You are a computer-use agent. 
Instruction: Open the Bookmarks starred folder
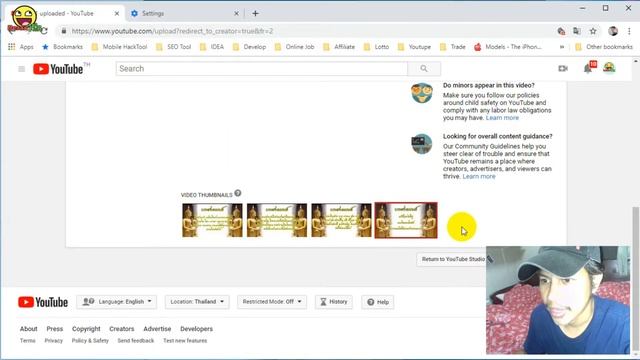(63, 47)
